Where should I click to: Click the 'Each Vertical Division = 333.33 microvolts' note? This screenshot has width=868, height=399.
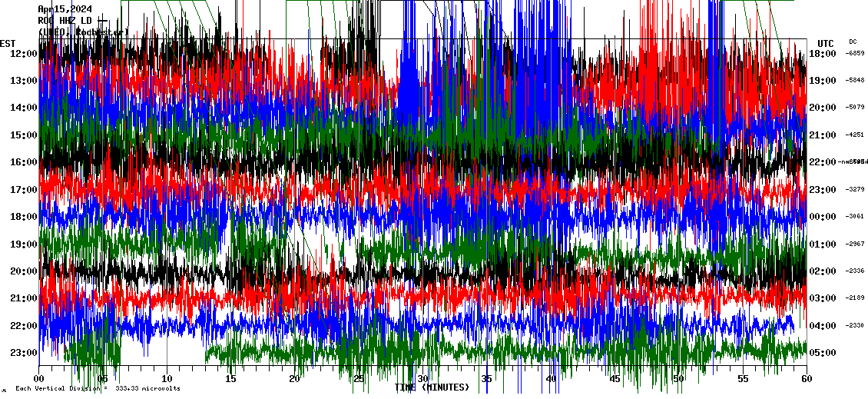[98, 388]
